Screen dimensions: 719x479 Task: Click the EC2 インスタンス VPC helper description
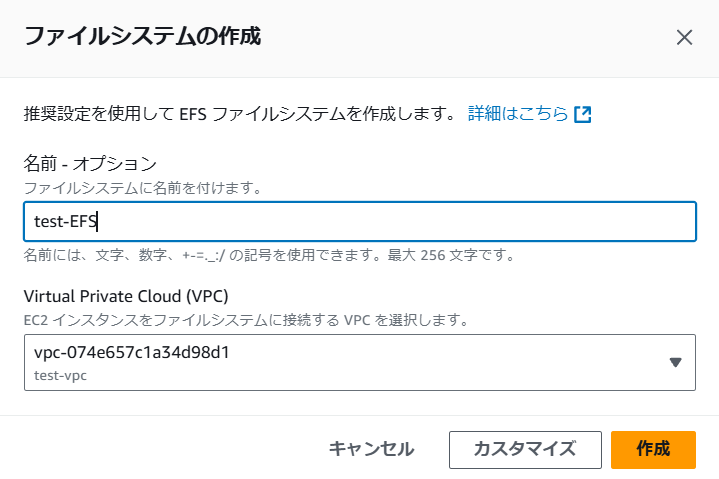[x=246, y=320]
